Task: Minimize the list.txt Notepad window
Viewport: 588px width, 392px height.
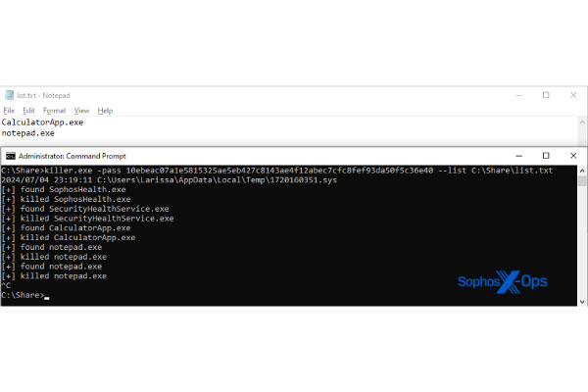Action: click(x=519, y=95)
